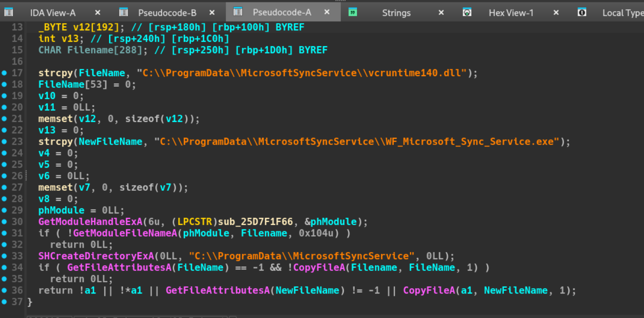The image size is (644, 318).
Task: Close the IDA View-A tab
Action: [x=98, y=13]
